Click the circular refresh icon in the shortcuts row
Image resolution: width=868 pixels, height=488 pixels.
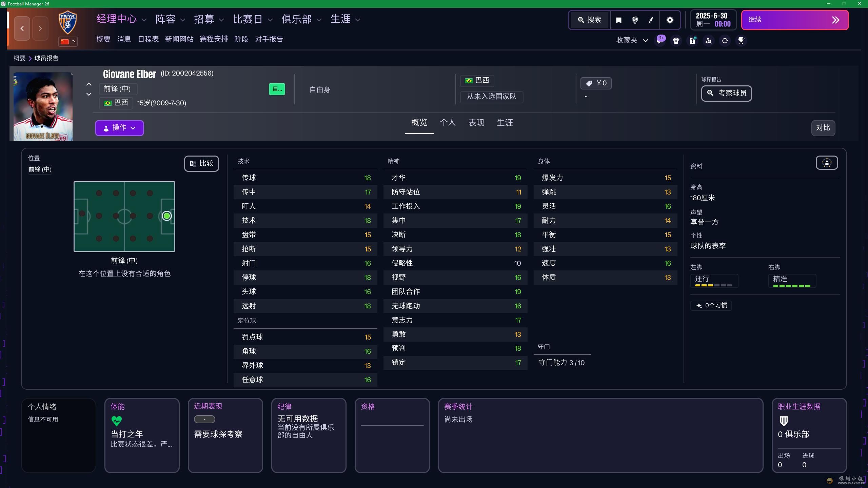coord(725,41)
